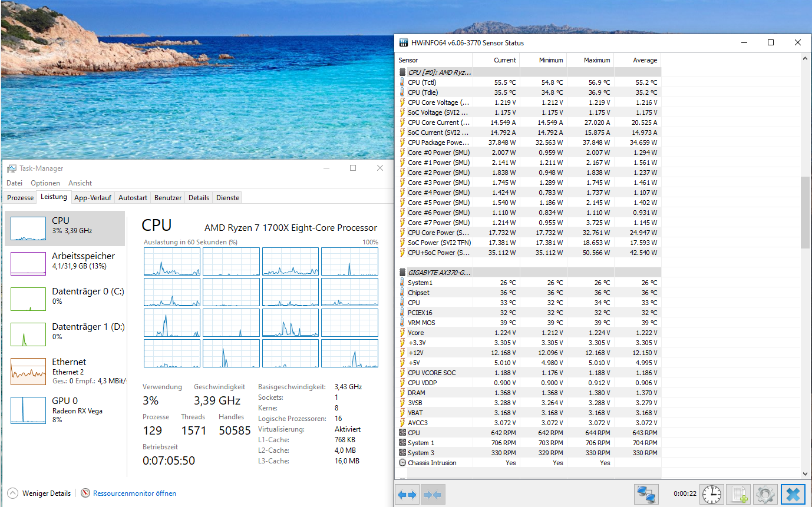Viewport: 812px width, 507px height.
Task: Select the PCIEX16 temperature row
Action: click(528, 313)
